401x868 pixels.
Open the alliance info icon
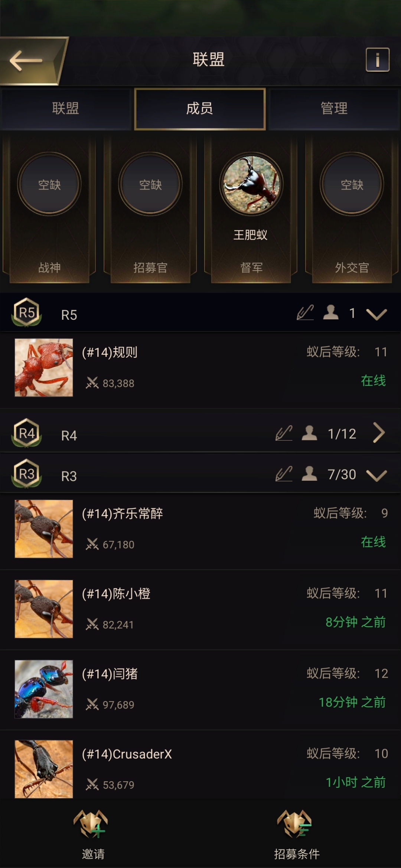(378, 60)
